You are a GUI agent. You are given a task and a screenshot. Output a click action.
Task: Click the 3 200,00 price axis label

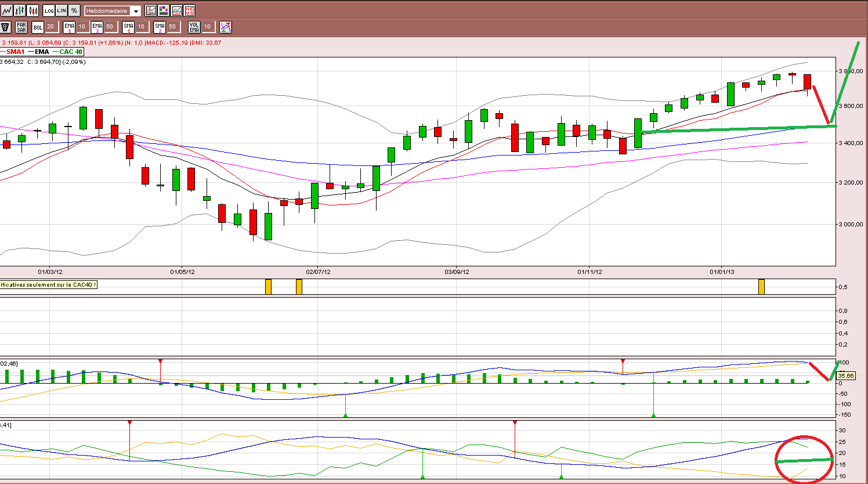851,182
